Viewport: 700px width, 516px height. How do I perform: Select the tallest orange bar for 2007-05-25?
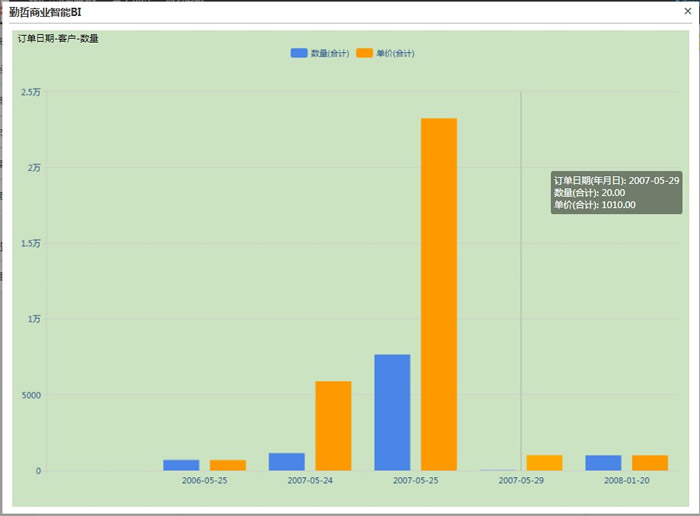click(x=439, y=294)
